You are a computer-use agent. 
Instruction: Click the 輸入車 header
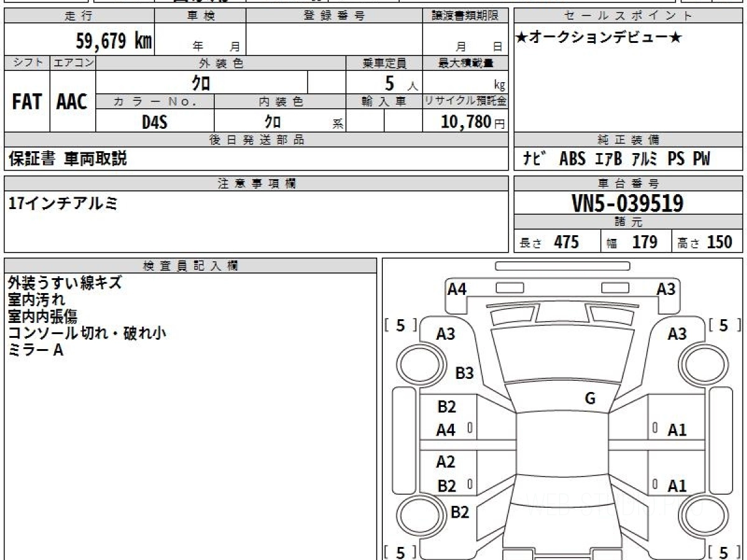click(x=384, y=102)
